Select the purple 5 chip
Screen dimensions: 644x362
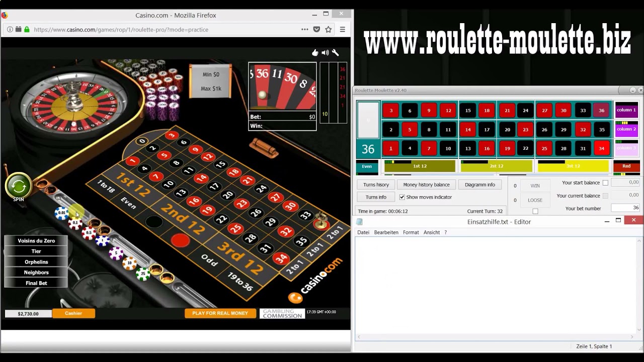coord(116,253)
